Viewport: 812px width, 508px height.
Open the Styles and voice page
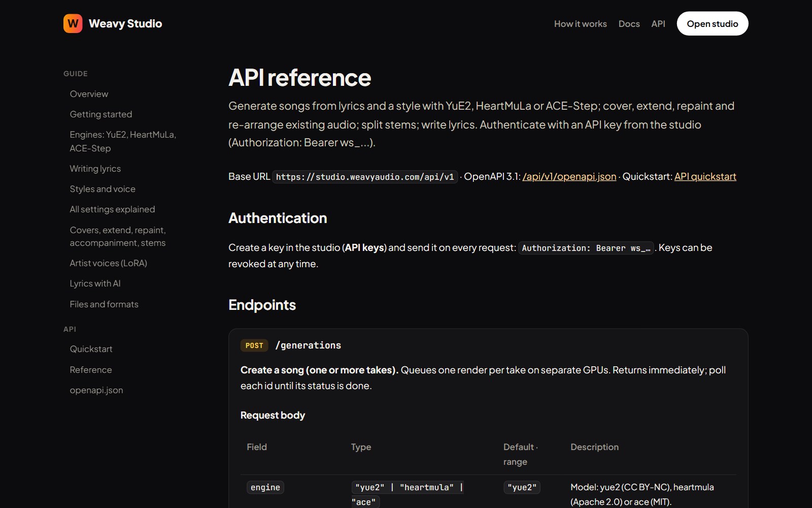(103, 189)
